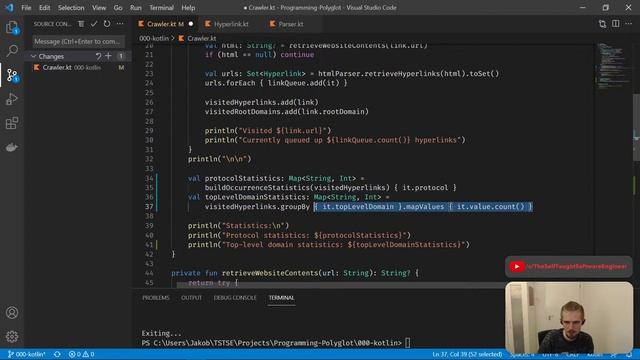
Task: Collapse the Changes group
Action: pyautogui.click(x=33, y=56)
